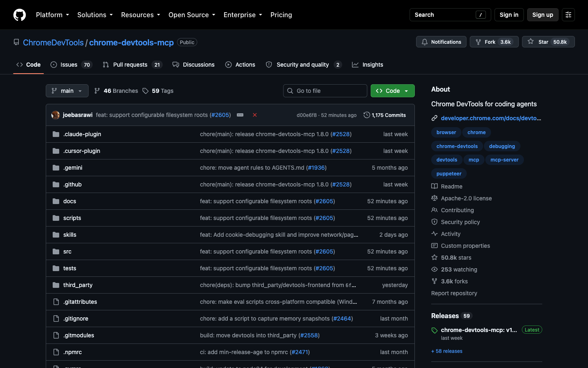Screen dimensions: 588x368
Task: Click the .npmrc file icon
Action: [56, 352]
